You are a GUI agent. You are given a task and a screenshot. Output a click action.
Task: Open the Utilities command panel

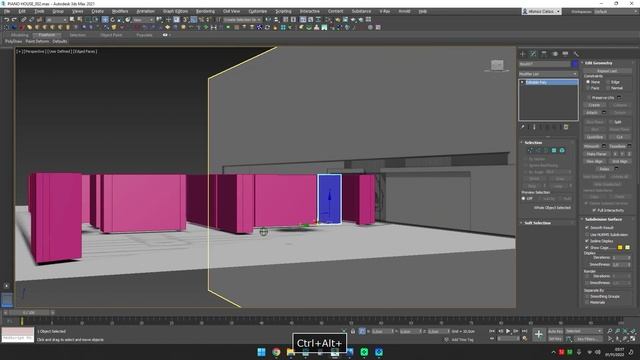pos(576,53)
